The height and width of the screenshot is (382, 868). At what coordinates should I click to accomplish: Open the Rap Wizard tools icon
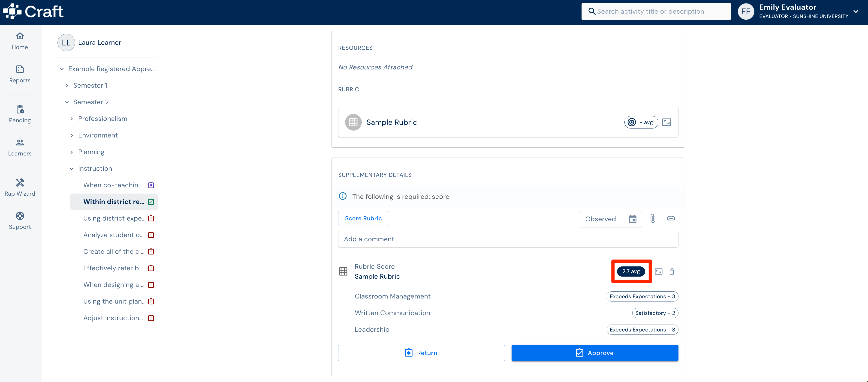(20, 182)
